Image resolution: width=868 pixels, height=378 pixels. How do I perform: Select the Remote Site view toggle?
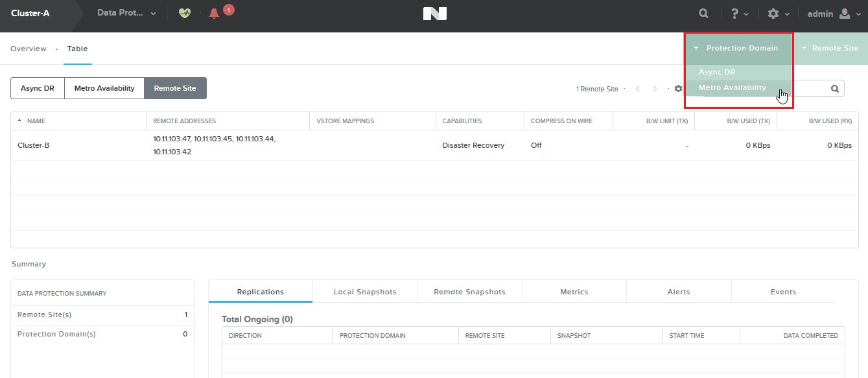[x=175, y=88]
